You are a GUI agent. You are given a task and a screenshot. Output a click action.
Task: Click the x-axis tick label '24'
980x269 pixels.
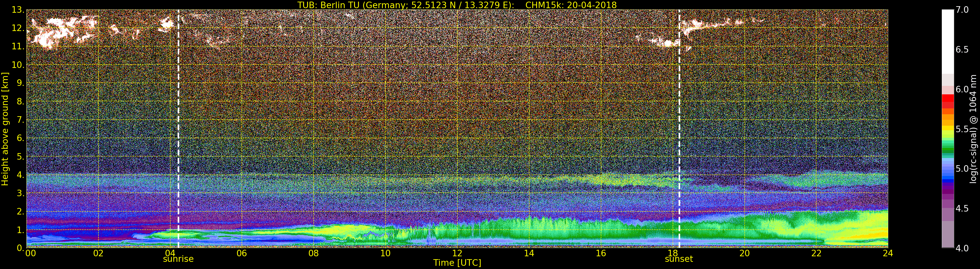coord(888,253)
